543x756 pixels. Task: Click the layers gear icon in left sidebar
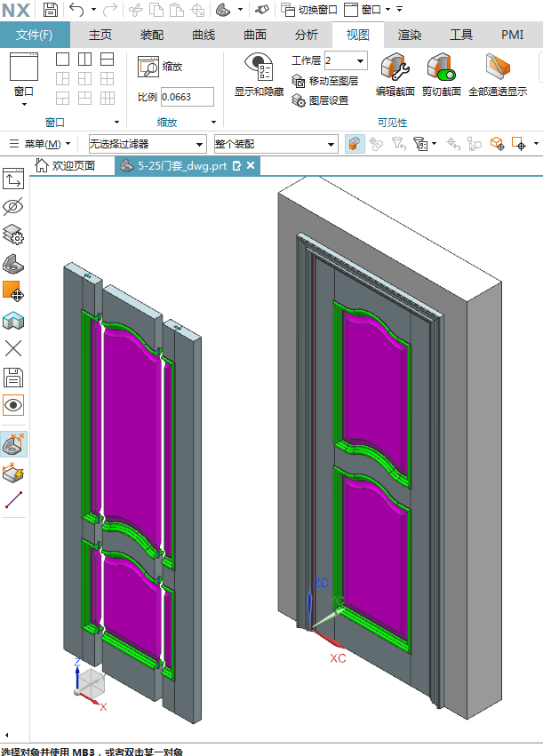click(13, 235)
